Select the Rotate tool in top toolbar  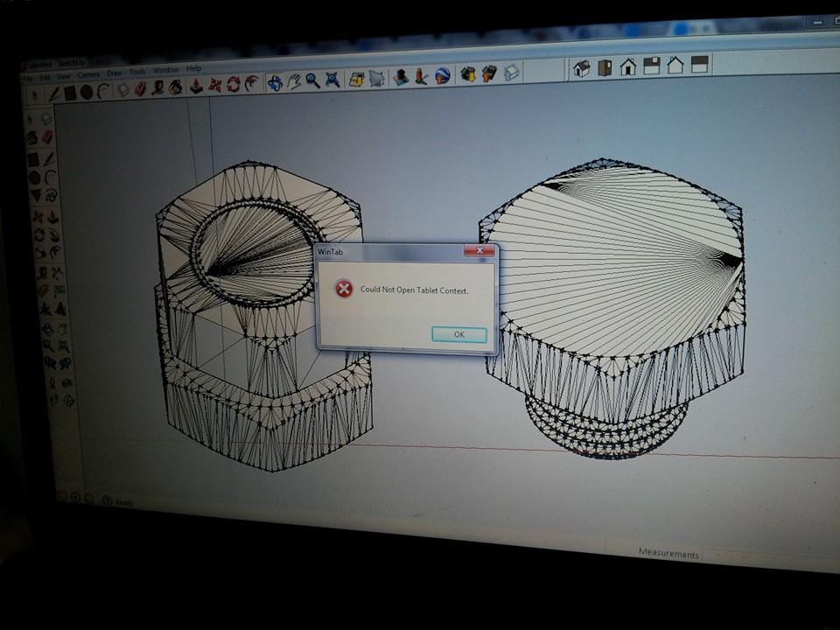[x=233, y=84]
